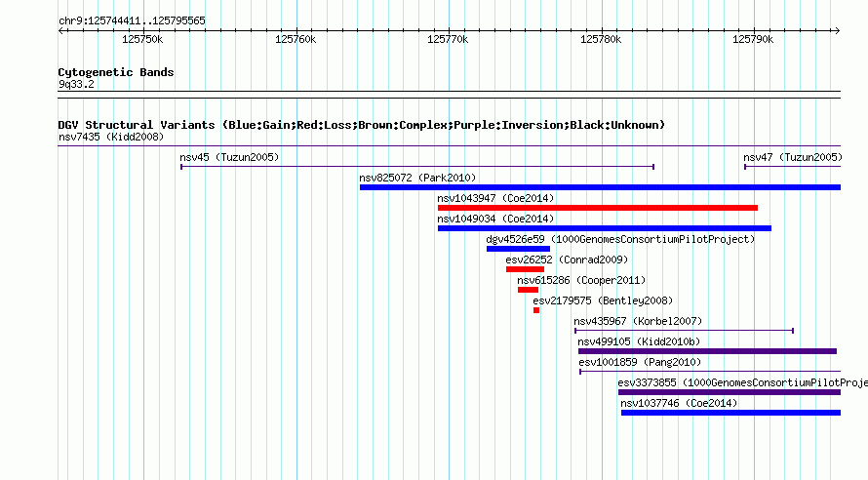Open the nsv499105 (Kidd2010b) label

[639, 341]
